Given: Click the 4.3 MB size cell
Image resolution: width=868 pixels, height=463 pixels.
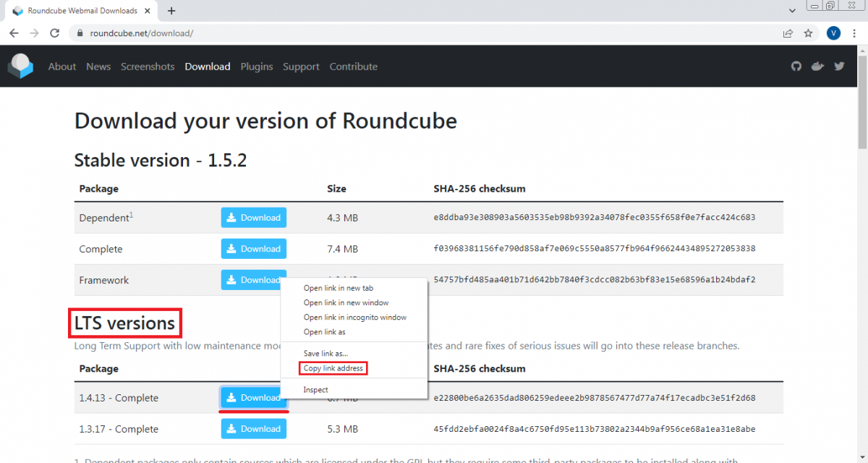Looking at the screenshot, I should [x=343, y=218].
